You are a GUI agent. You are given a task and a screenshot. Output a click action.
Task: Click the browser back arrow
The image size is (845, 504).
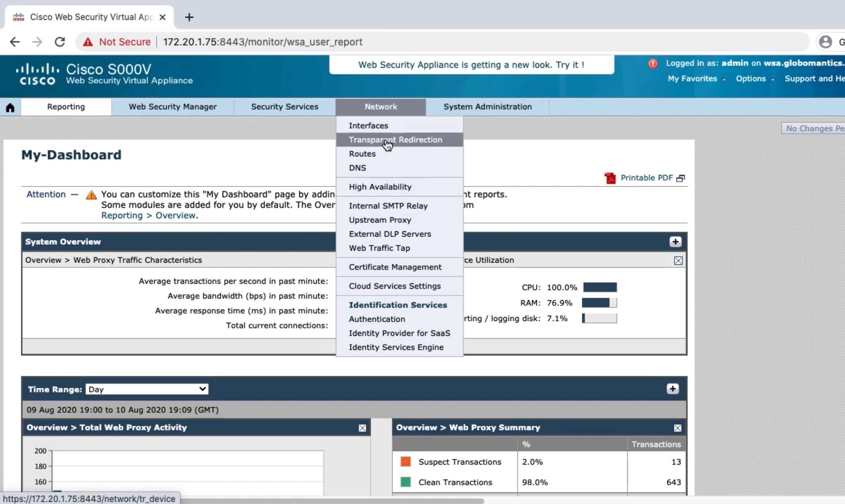tap(15, 42)
